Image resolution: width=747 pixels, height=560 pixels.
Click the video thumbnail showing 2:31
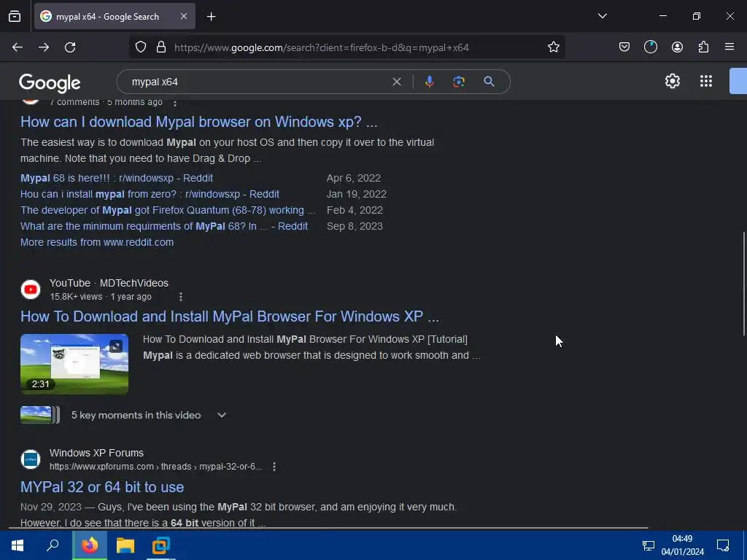tap(74, 364)
